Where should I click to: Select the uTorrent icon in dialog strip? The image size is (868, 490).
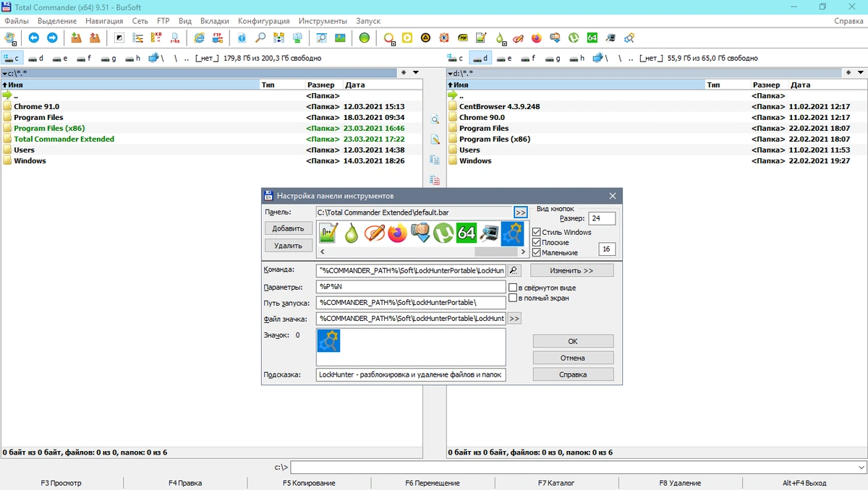click(443, 233)
